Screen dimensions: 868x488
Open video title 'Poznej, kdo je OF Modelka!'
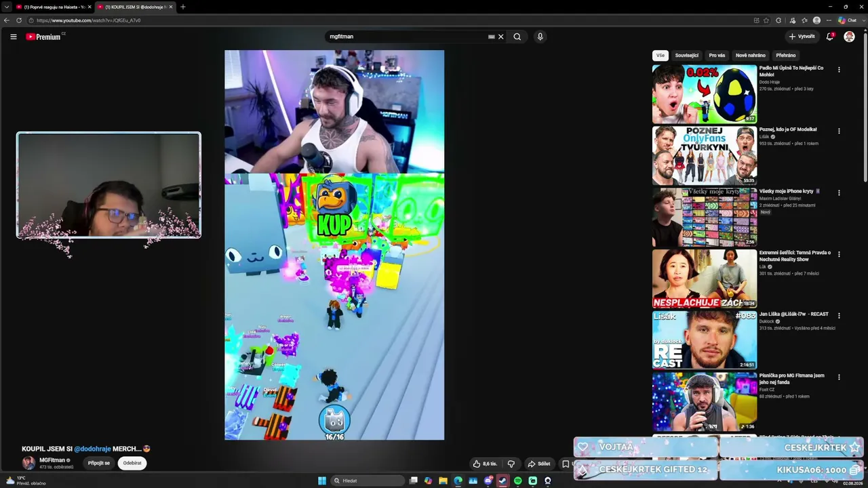point(788,129)
